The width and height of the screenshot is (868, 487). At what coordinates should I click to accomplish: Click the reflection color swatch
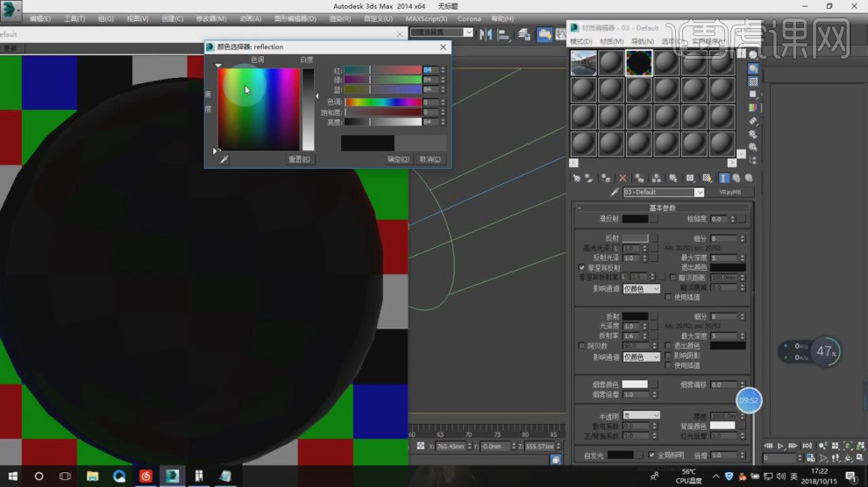(x=635, y=238)
